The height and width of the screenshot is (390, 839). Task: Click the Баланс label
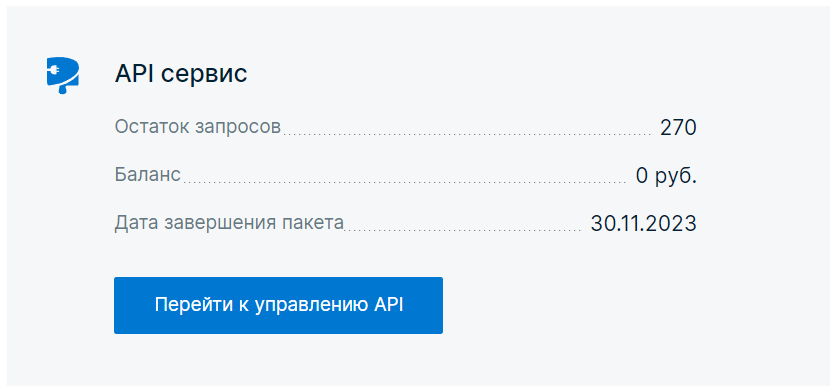coord(148,175)
